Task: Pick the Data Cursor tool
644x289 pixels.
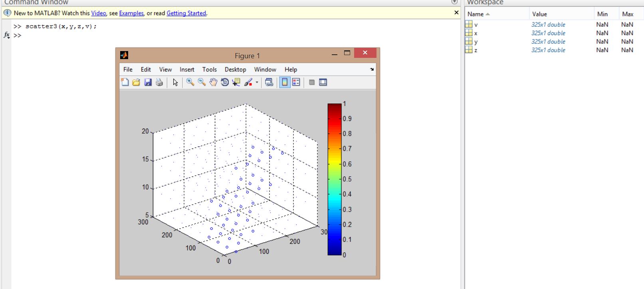Action: 236,82
